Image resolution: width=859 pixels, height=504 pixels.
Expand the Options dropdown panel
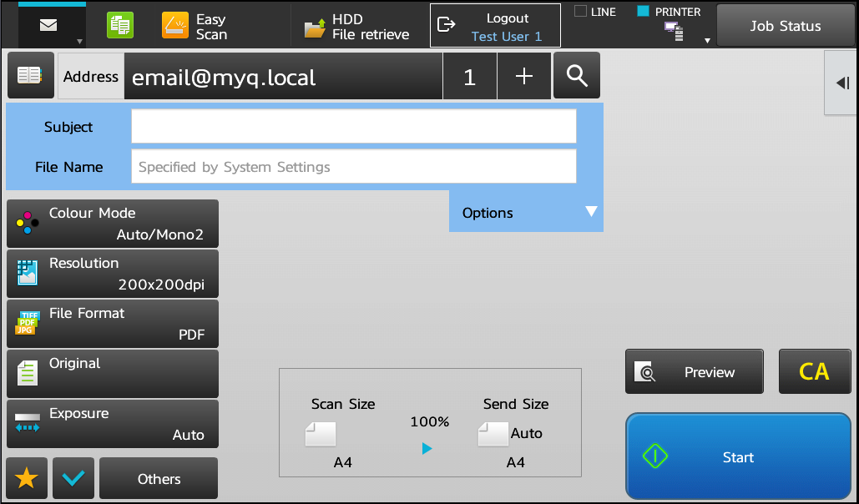pos(526,212)
